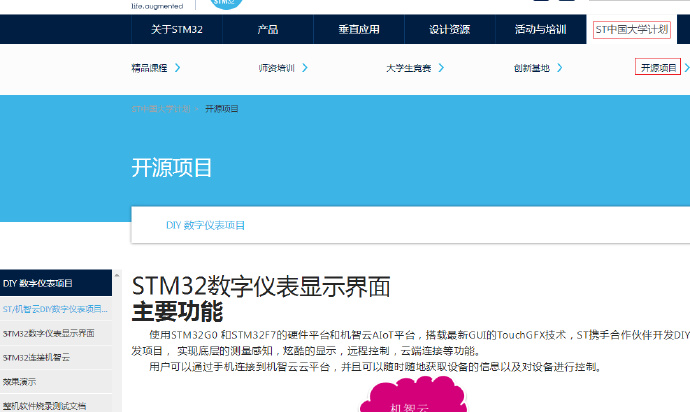Click the life.augmented ST logo
The image size is (690, 412).
click(x=157, y=5)
